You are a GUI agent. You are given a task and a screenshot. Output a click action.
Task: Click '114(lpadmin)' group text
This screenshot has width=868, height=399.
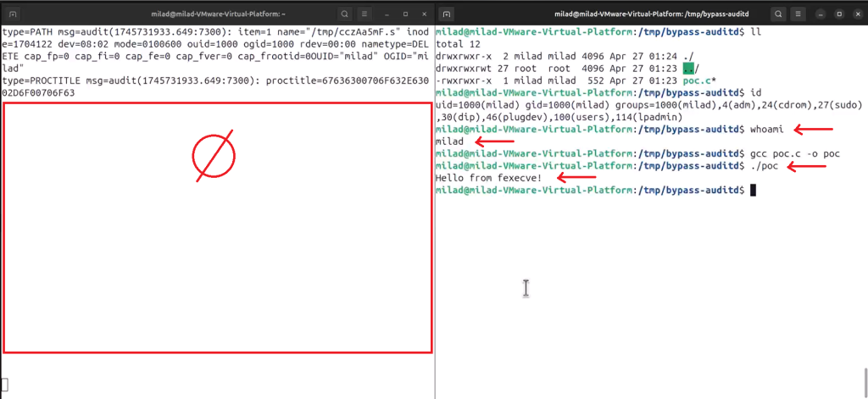(x=649, y=117)
